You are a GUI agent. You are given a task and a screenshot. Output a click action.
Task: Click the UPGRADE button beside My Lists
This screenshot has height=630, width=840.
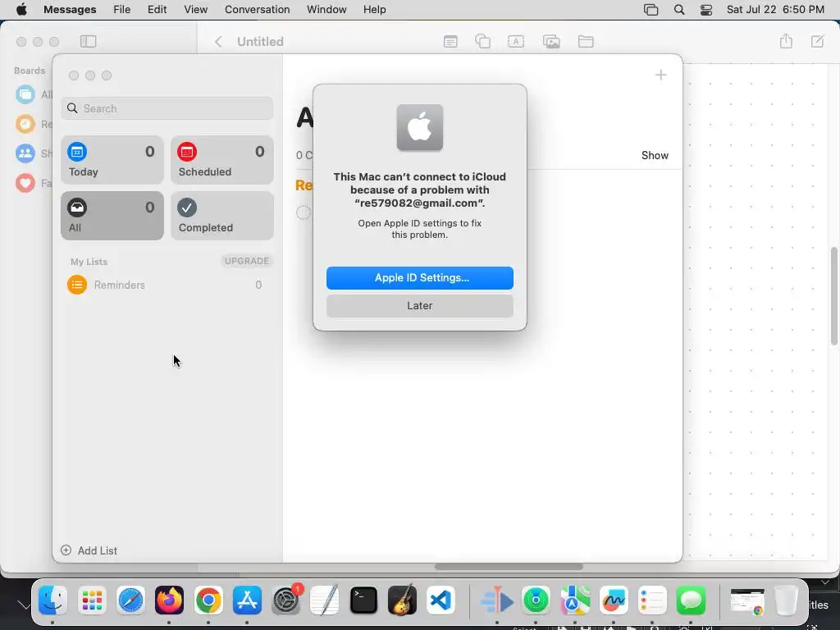tap(246, 261)
